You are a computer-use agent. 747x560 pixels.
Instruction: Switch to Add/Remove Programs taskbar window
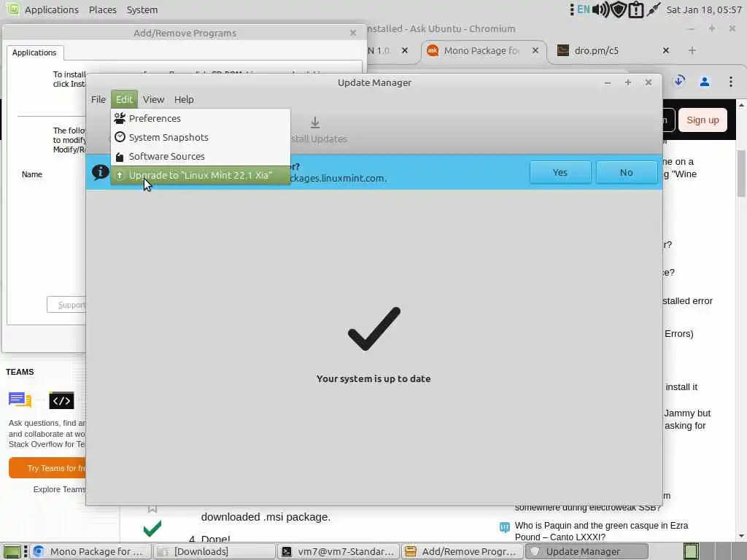pos(462,551)
